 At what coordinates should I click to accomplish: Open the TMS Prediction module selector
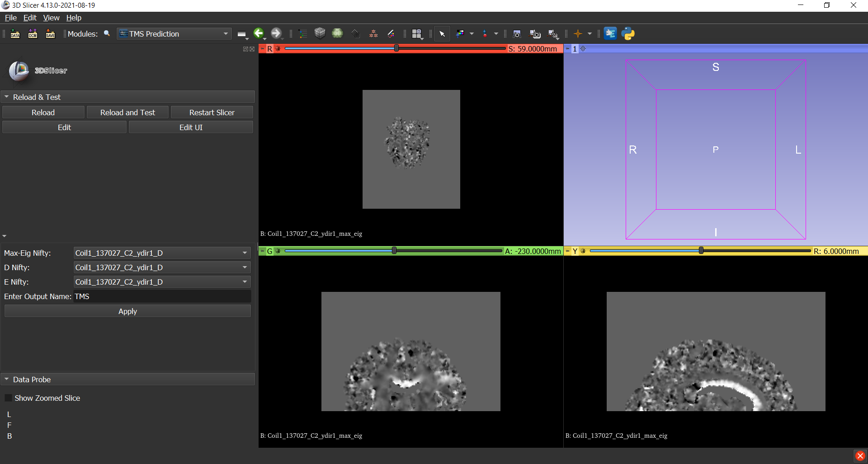coord(174,34)
